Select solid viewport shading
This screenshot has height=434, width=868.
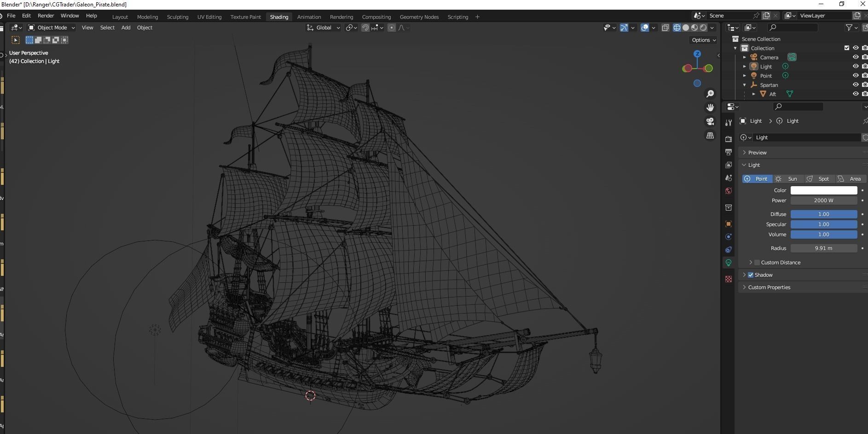(x=686, y=28)
